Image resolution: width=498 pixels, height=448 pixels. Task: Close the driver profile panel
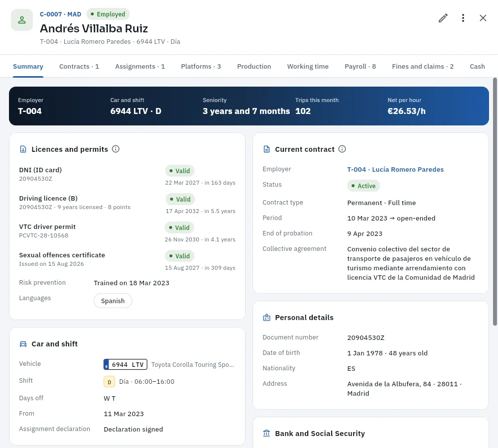pyautogui.click(x=483, y=18)
